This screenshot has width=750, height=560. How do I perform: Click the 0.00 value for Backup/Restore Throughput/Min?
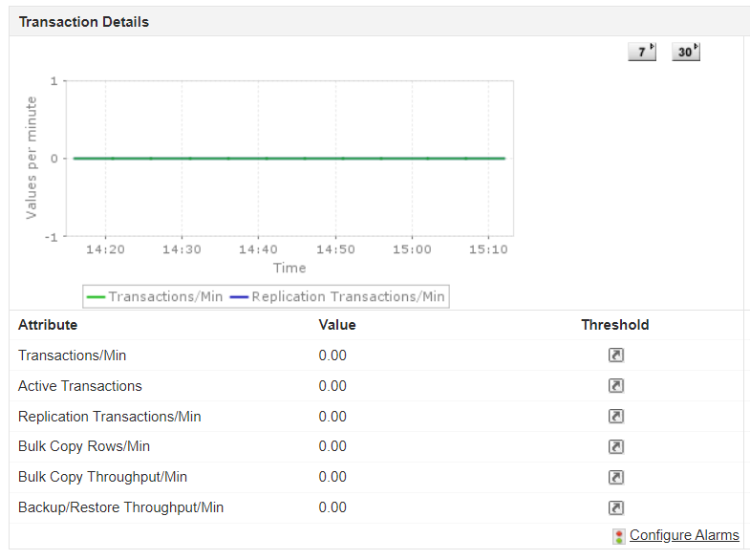click(x=332, y=507)
